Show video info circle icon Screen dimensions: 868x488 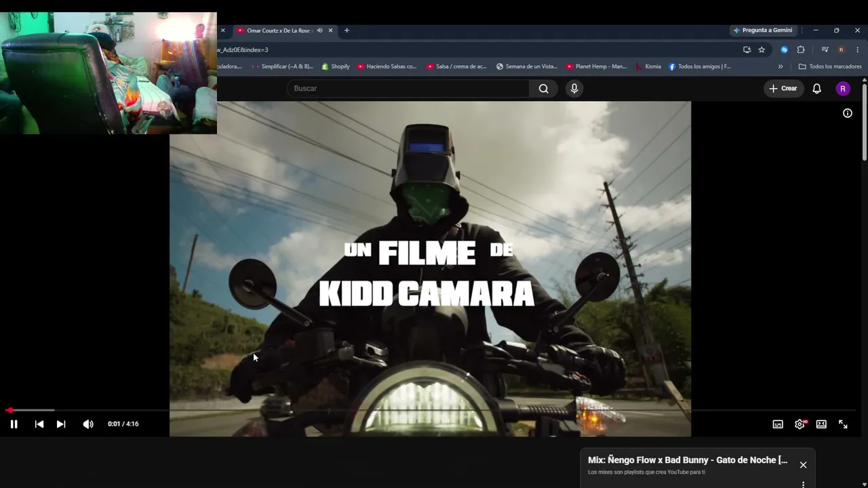click(x=848, y=113)
